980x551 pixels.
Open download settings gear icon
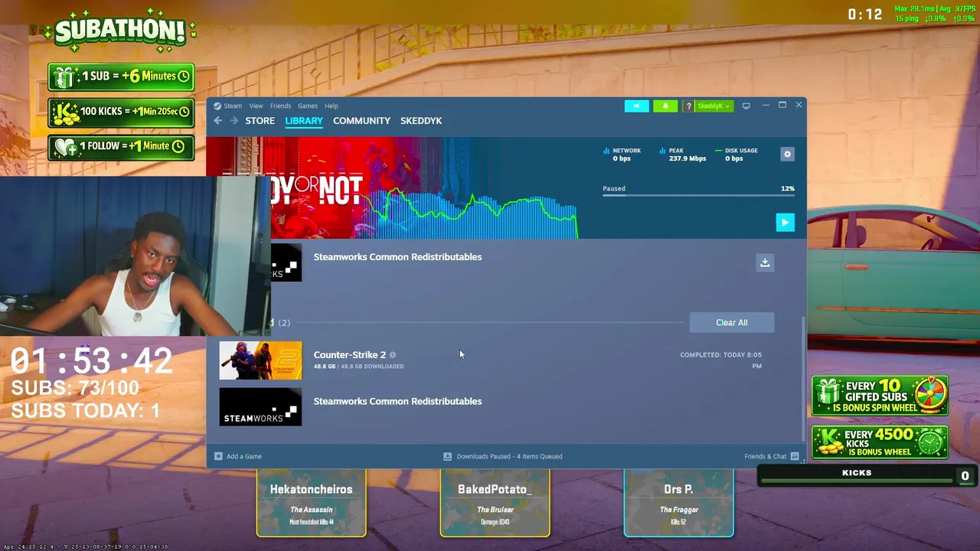point(787,154)
